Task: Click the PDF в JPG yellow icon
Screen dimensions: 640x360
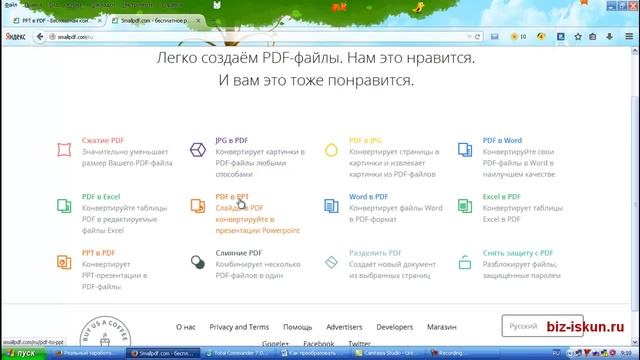Action: click(331, 150)
